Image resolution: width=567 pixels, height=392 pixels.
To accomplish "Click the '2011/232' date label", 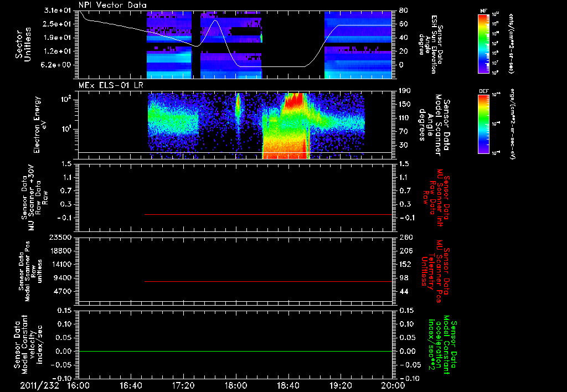I will pyautogui.click(x=39, y=385).
